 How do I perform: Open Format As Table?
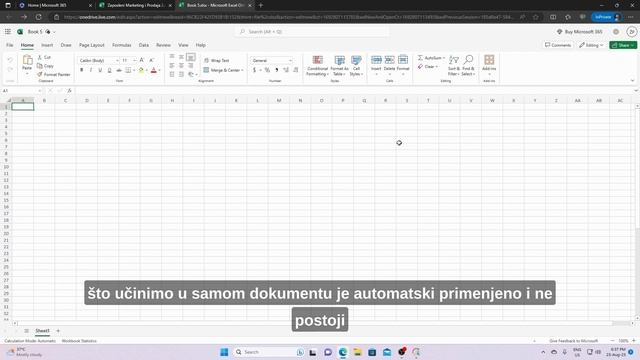pyautogui.click(x=340, y=65)
